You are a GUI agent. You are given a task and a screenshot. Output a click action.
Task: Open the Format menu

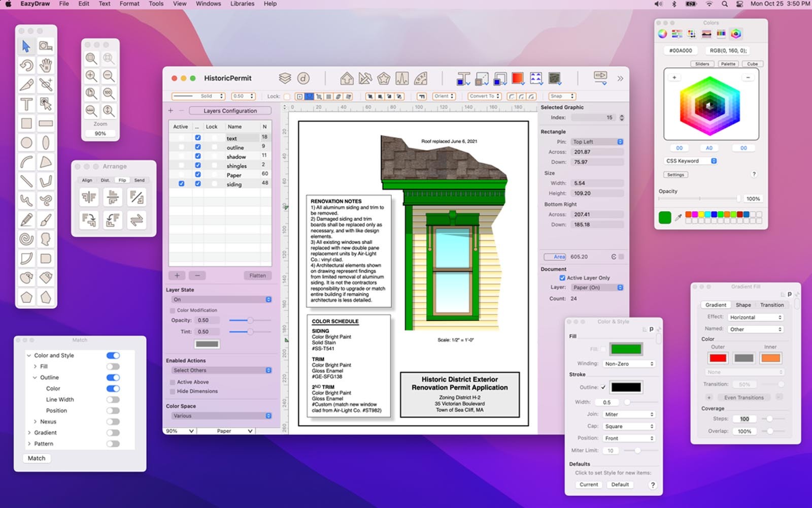[x=129, y=4]
